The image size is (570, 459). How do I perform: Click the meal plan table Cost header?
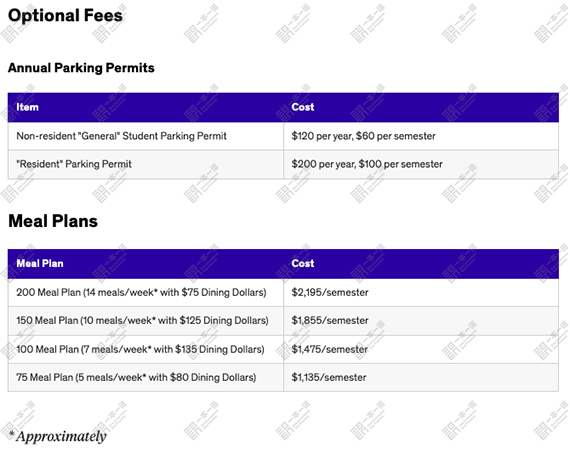[x=303, y=263]
